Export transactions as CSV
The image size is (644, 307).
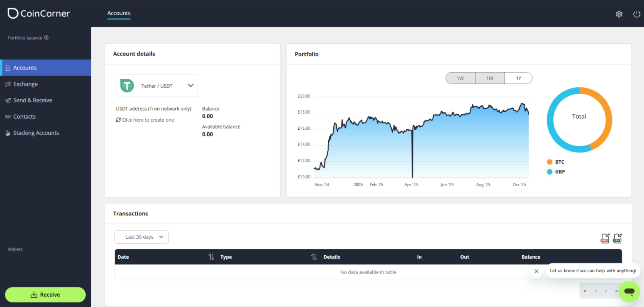(x=617, y=238)
